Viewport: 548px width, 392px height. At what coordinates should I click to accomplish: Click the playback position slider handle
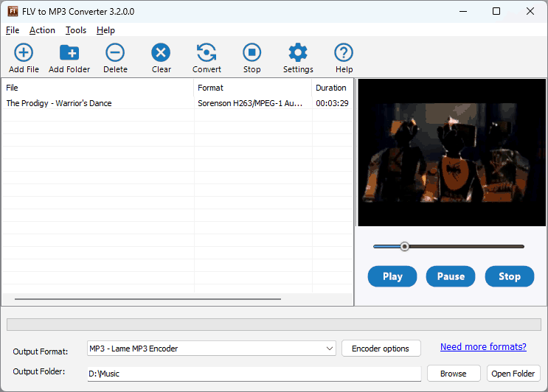pos(404,246)
